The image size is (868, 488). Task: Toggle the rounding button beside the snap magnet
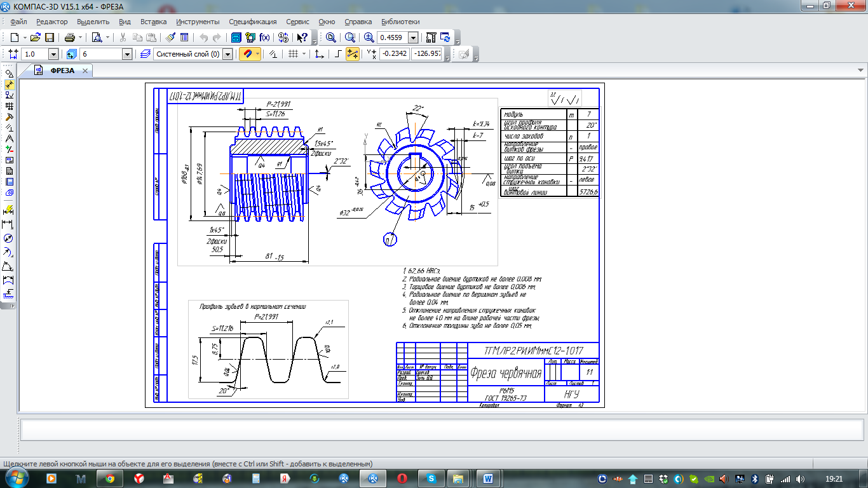273,54
